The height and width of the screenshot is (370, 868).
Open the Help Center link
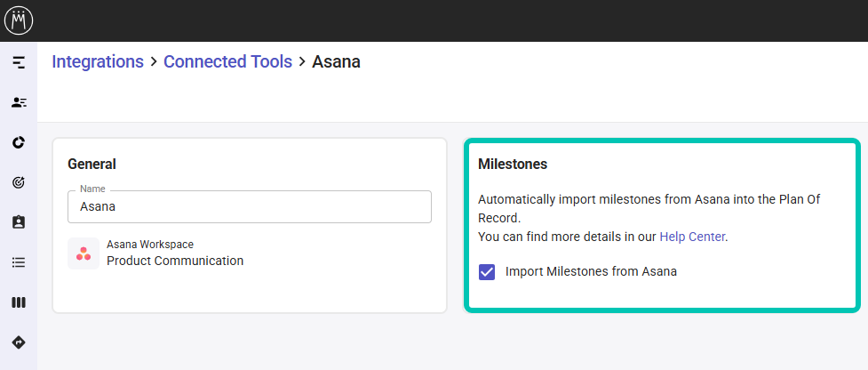[692, 237]
